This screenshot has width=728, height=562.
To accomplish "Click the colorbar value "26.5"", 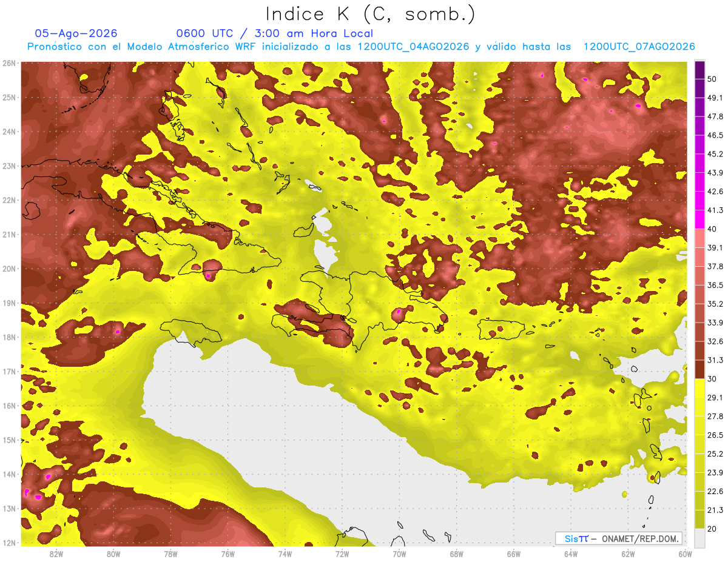I will point(715,435).
